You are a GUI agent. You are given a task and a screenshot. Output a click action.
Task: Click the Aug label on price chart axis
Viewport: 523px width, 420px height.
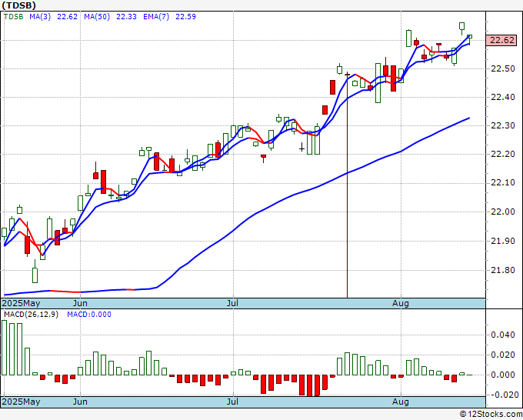pyautogui.click(x=401, y=303)
